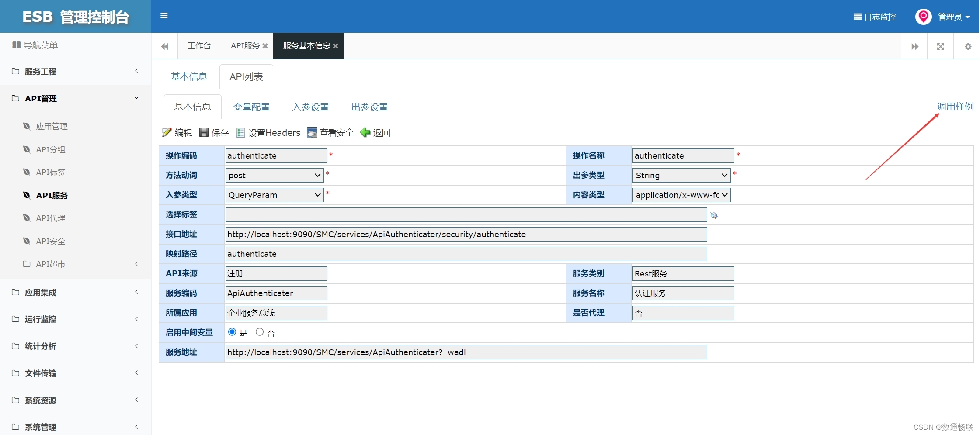Click the 系统管理 folder icon
This screenshot has width=980, height=435.
point(15,427)
